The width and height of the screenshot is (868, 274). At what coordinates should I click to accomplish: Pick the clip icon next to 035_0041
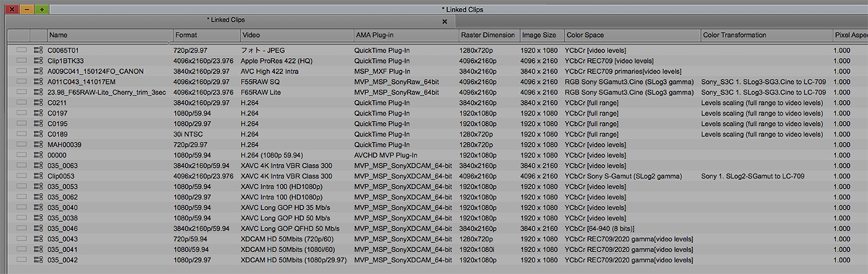tap(38, 249)
